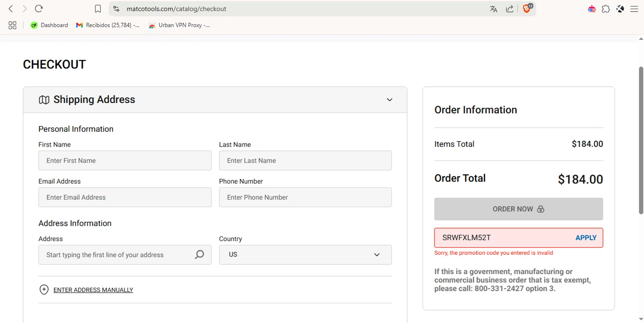Go forward in browser history

(x=24, y=9)
